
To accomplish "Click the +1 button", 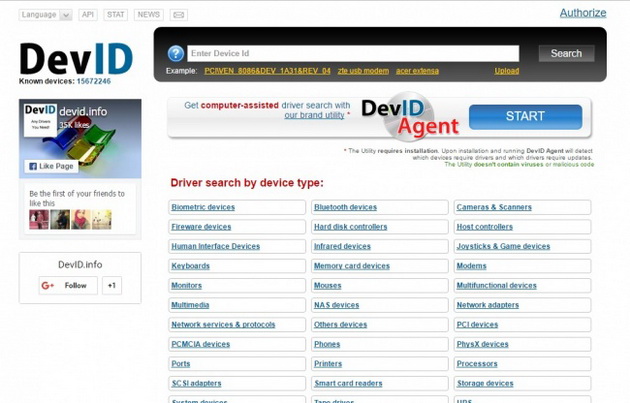I will click(112, 285).
